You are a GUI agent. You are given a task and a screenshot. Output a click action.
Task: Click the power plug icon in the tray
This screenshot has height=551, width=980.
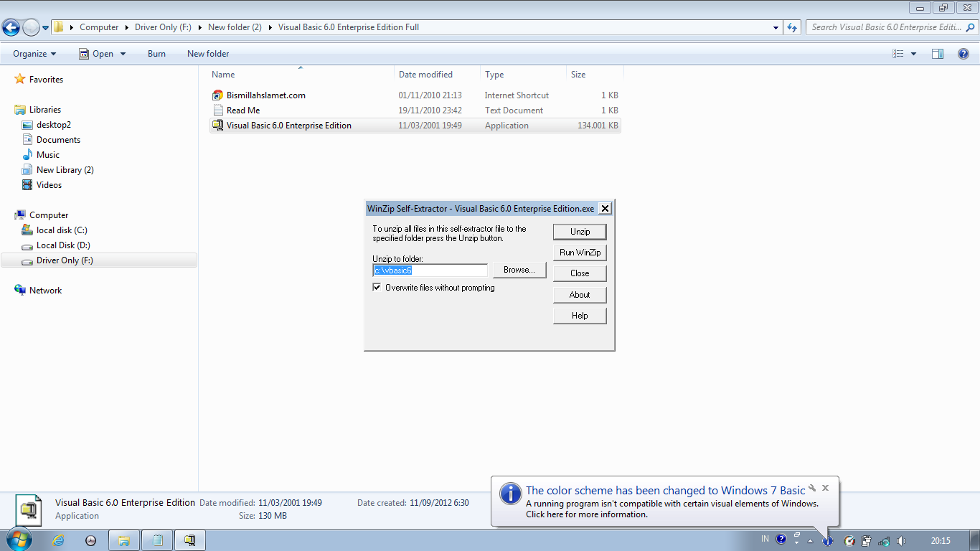tap(866, 540)
